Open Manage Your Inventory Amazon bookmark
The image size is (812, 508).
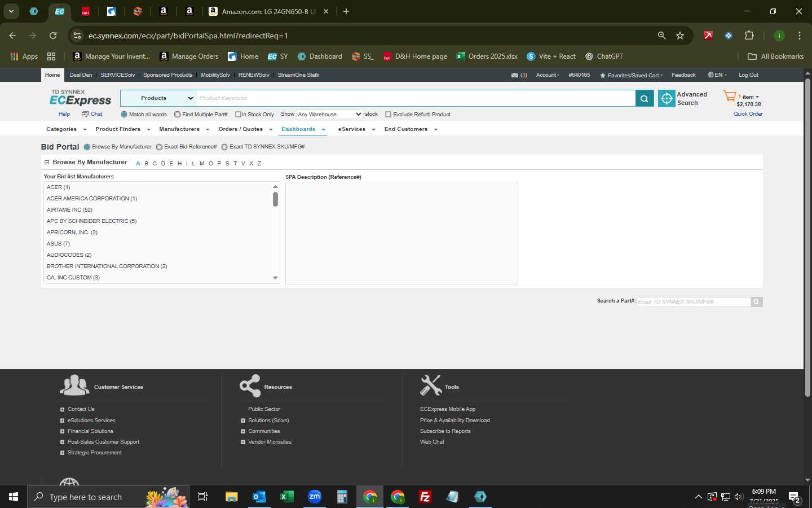[x=112, y=56]
